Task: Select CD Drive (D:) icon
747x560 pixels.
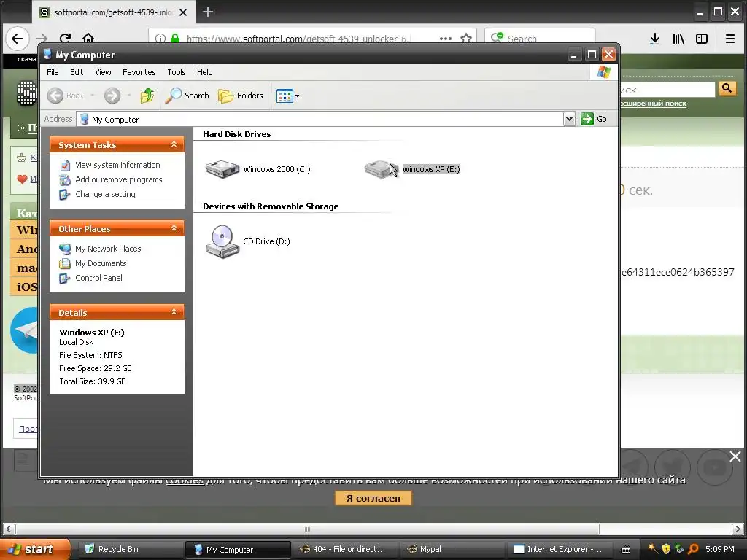Action: click(x=222, y=241)
